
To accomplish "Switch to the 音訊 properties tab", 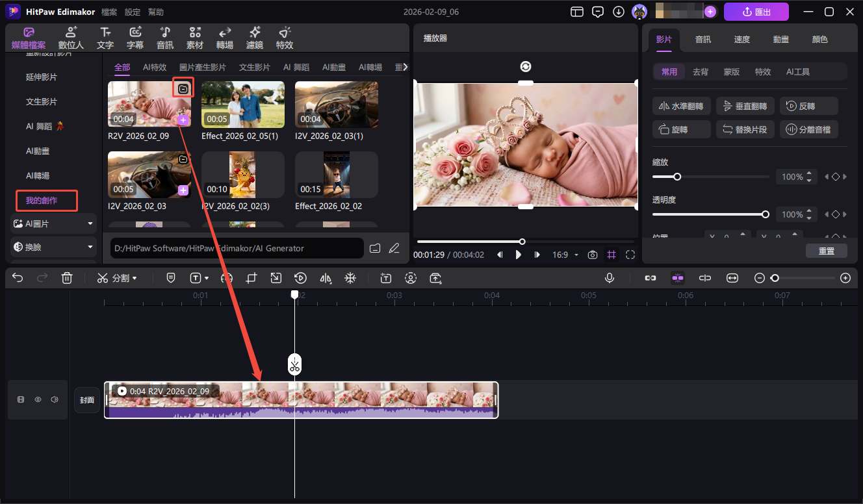I will (702, 40).
